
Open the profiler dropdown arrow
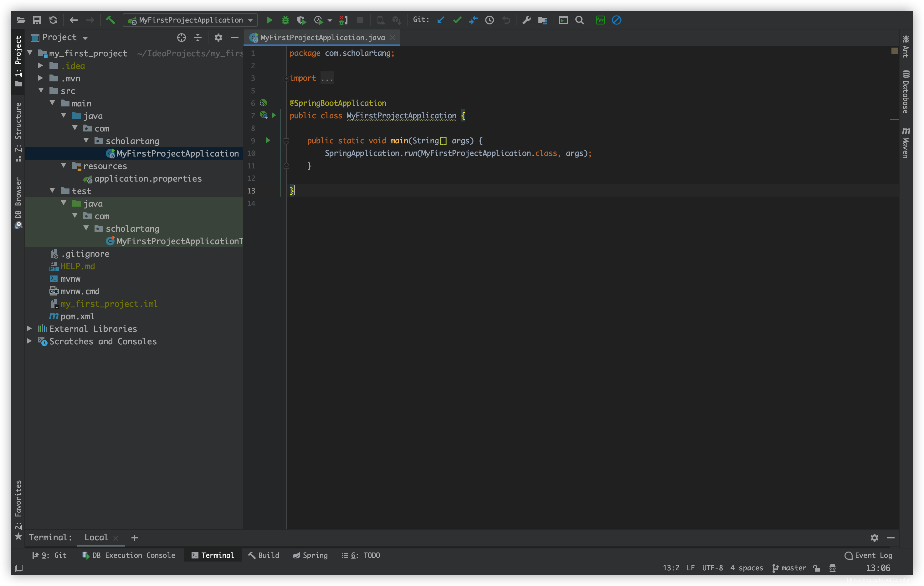[330, 20]
